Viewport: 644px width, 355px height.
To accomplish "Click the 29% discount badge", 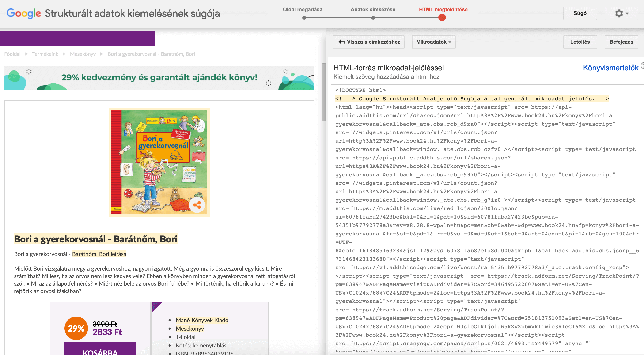I will coord(76,328).
